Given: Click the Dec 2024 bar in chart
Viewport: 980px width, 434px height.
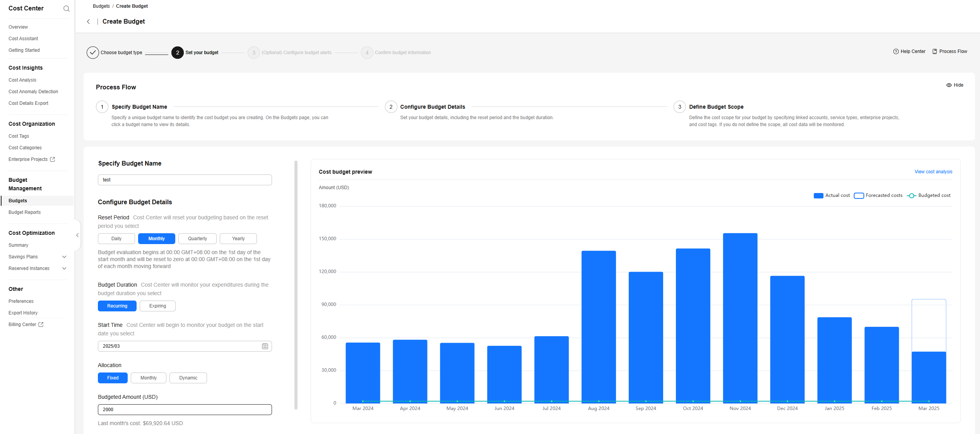Looking at the screenshot, I should (787, 339).
